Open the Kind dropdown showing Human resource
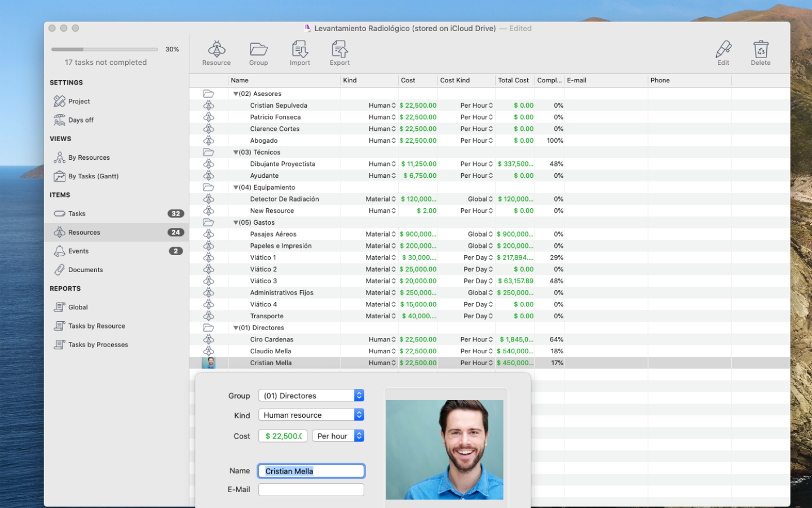Viewport: 812px width, 508px height. point(311,415)
